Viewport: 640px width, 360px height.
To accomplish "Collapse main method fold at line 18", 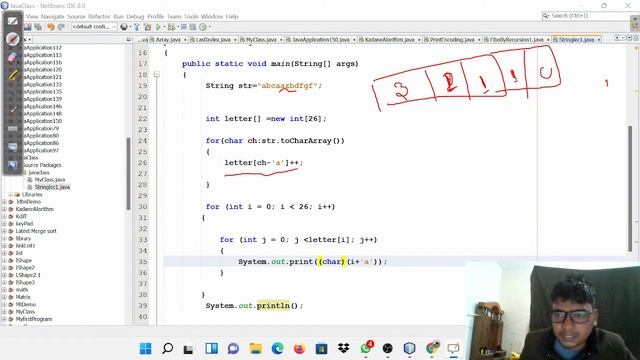I will pyautogui.click(x=157, y=75).
